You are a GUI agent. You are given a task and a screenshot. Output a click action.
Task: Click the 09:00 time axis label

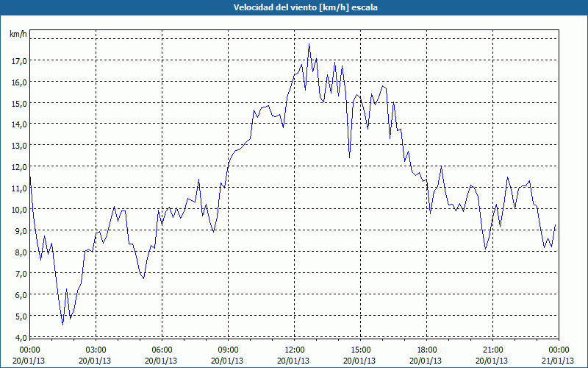(228, 350)
